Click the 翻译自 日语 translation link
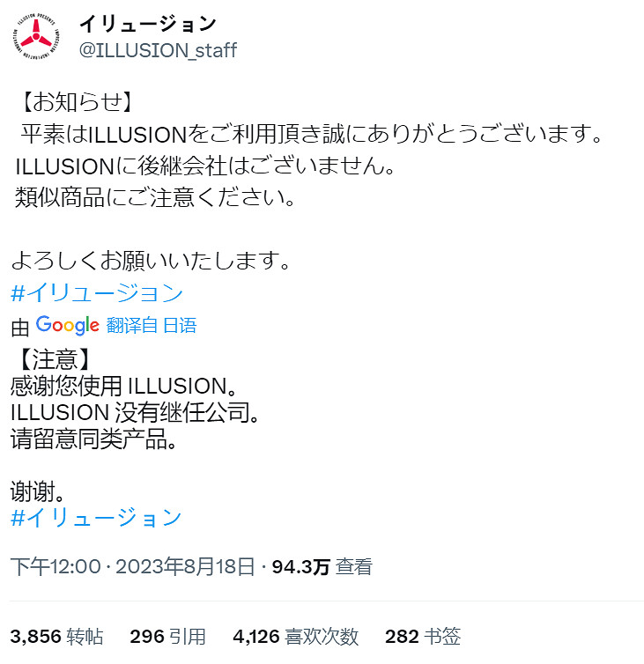The width and height of the screenshot is (644, 664). (152, 325)
